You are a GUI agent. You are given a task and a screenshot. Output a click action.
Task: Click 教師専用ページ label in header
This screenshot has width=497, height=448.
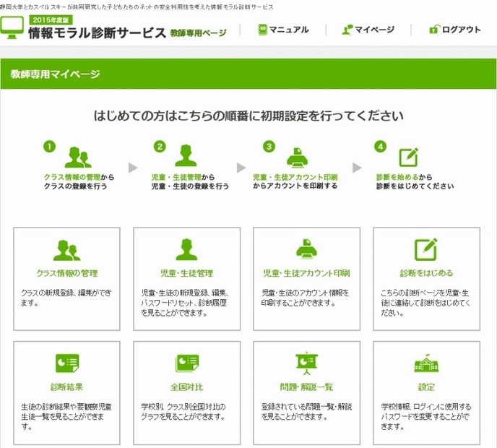(x=199, y=33)
